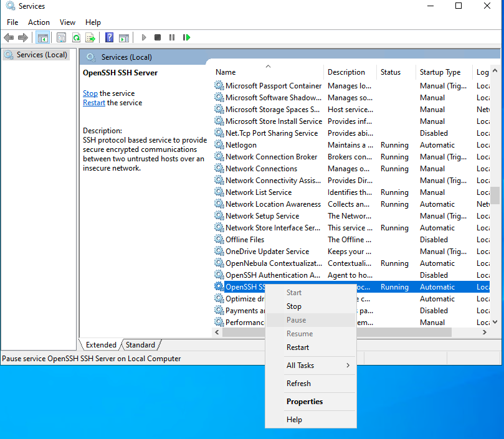Click the Pause Service toolbar icon

point(172,37)
